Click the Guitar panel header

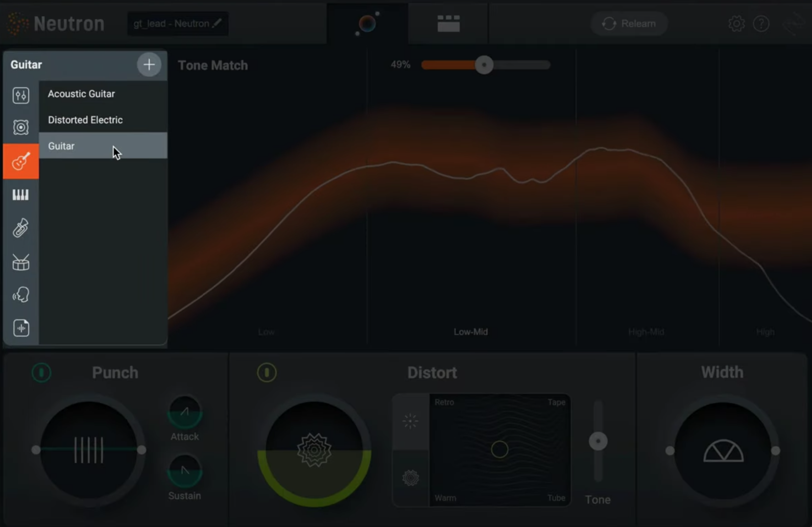(x=27, y=65)
